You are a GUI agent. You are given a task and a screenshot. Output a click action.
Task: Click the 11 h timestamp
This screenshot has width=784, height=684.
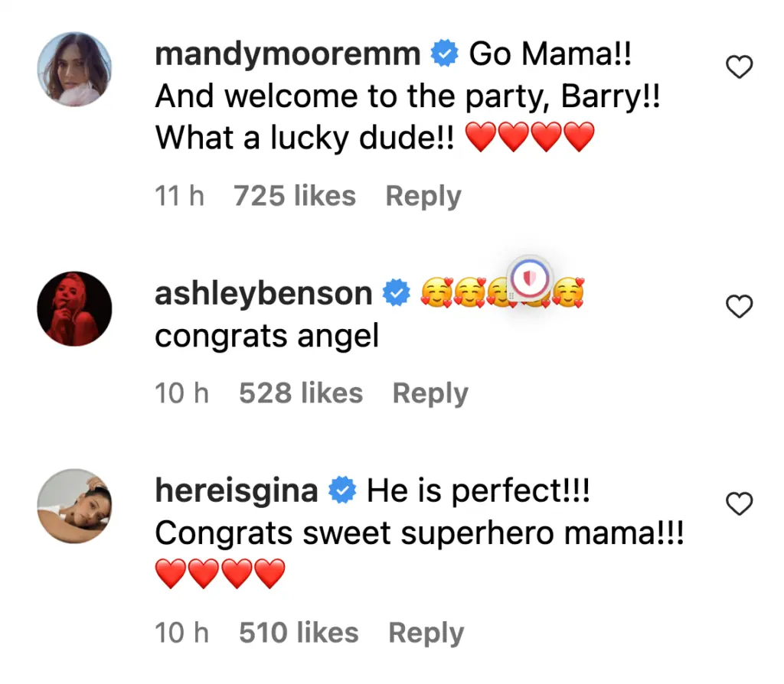click(180, 196)
